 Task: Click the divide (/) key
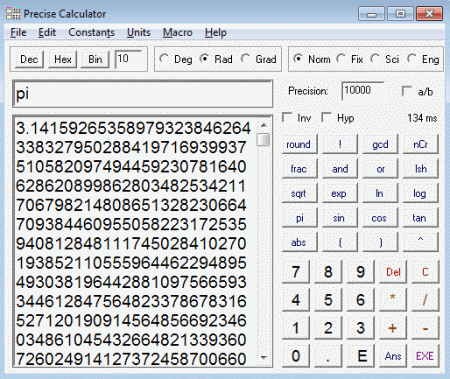(425, 300)
